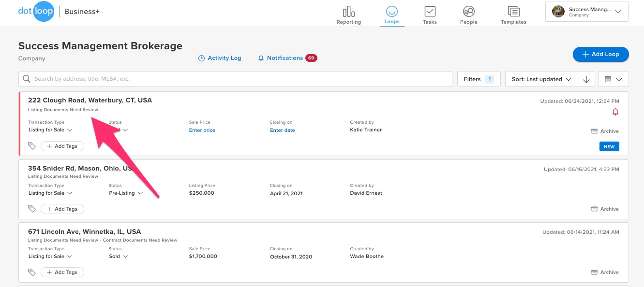The width and height of the screenshot is (644, 287).
Task: Open the Activity Log link
Action: coord(220,58)
